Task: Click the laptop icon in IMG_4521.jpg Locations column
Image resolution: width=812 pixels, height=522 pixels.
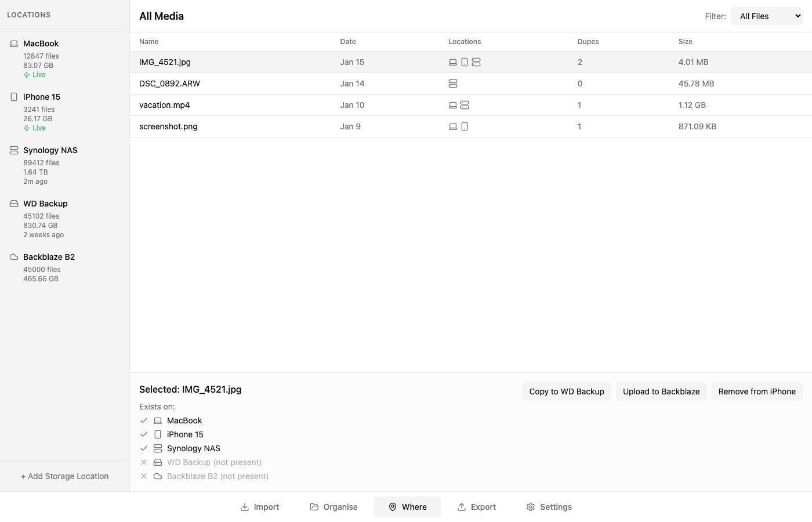Action: pyautogui.click(x=452, y=61)
